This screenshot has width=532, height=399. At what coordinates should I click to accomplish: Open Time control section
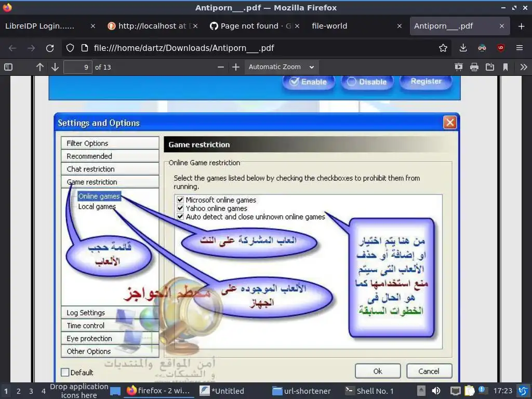[110, 325]
